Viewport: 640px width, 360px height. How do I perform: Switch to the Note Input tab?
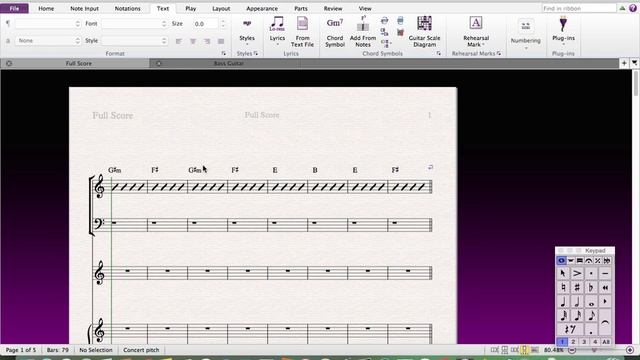click(x=84, y=8)
